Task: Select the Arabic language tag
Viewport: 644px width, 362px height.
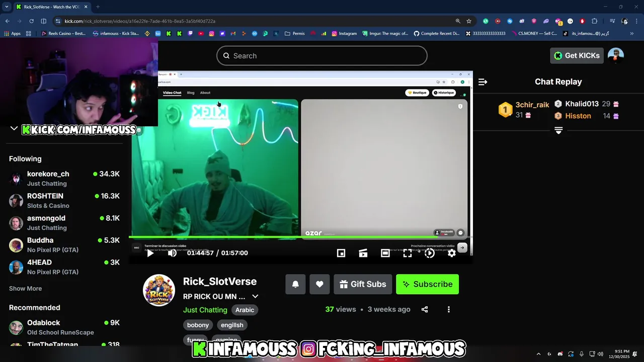Action: (245, 310)
